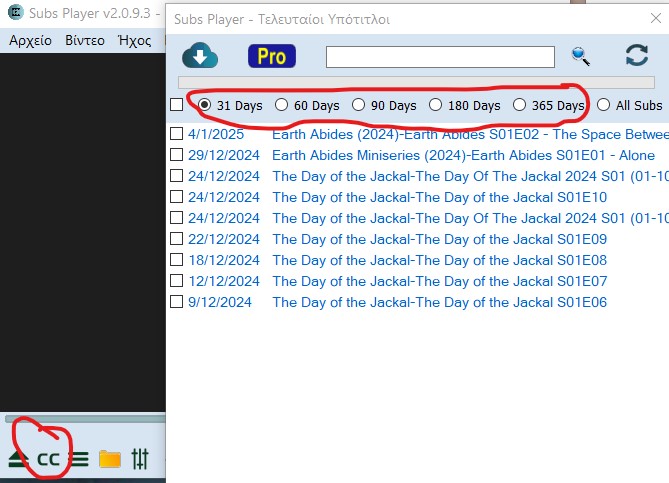Click the CC subtitles icon

(48, 460)
